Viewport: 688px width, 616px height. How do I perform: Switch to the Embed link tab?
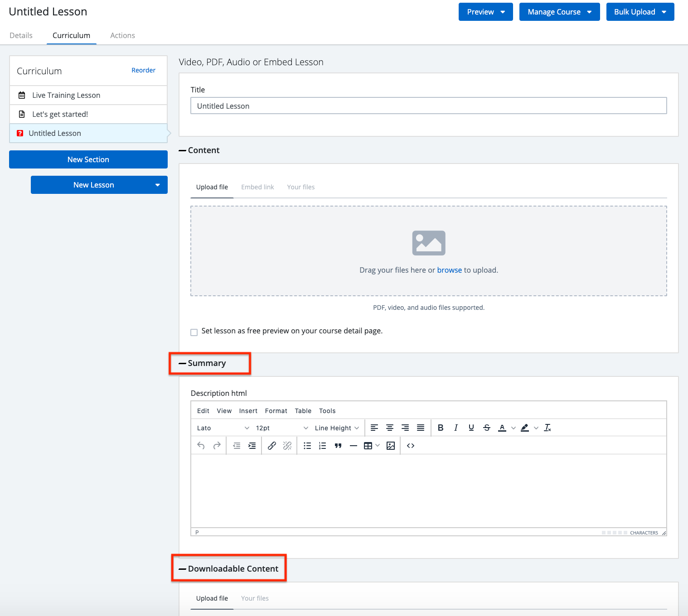[x=257, y=187]
